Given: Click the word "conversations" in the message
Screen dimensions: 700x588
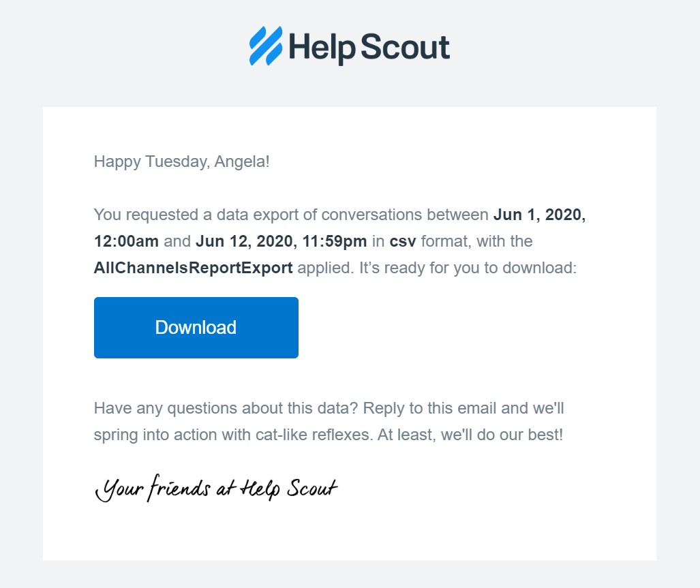Looking at the screenshot, I should pos(371,215).
